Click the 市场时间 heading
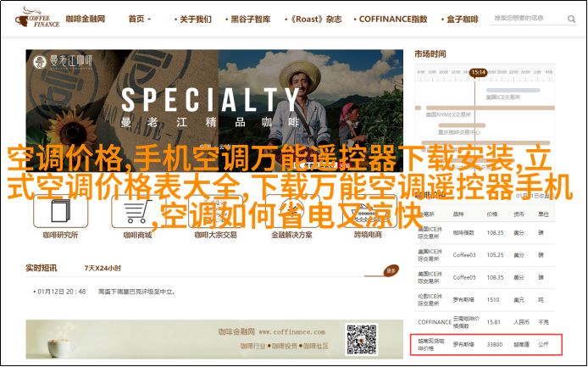Viewport: 588px width, 367px height. point(430,54)
